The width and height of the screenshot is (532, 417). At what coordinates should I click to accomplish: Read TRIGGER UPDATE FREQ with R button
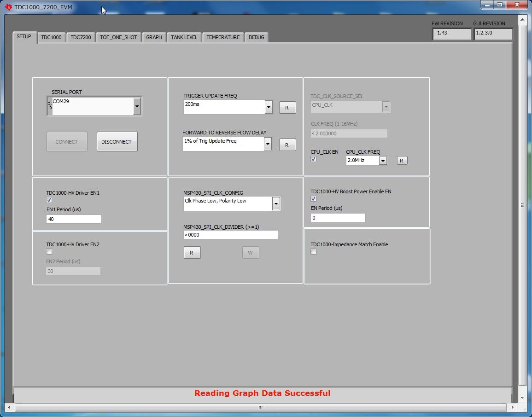click(287, 107)
